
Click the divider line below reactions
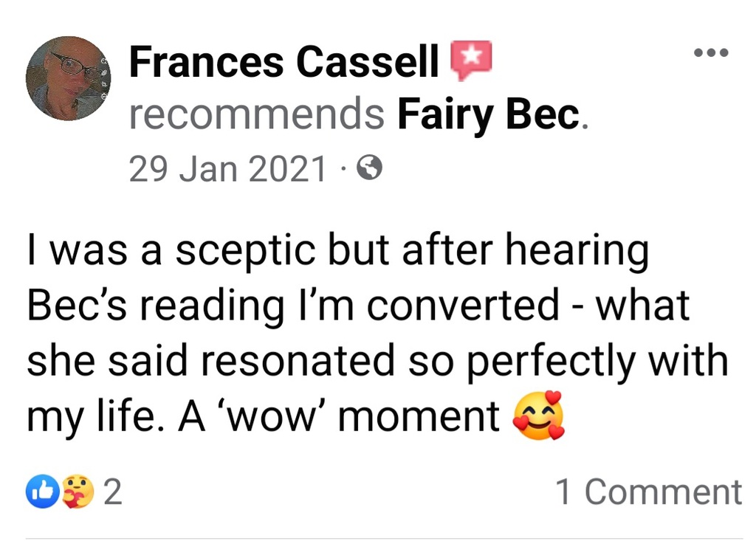[x=384, y=538]
